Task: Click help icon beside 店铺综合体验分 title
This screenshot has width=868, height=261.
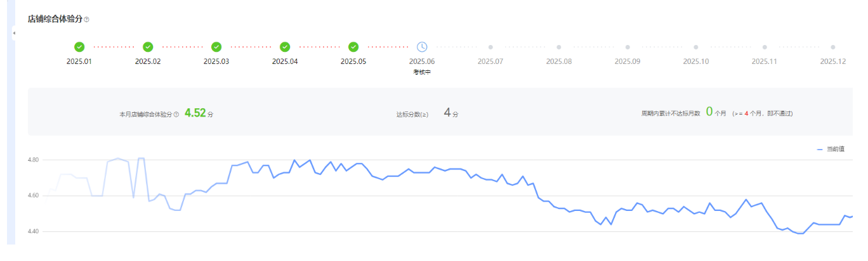Action: pyautogui.click(x=87, y=20)
